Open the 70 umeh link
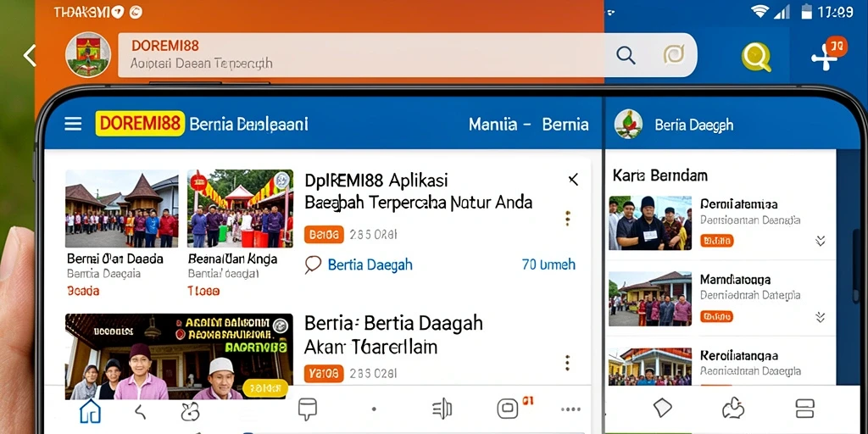Screen dimensions: 868x434 tap(548, 264)
